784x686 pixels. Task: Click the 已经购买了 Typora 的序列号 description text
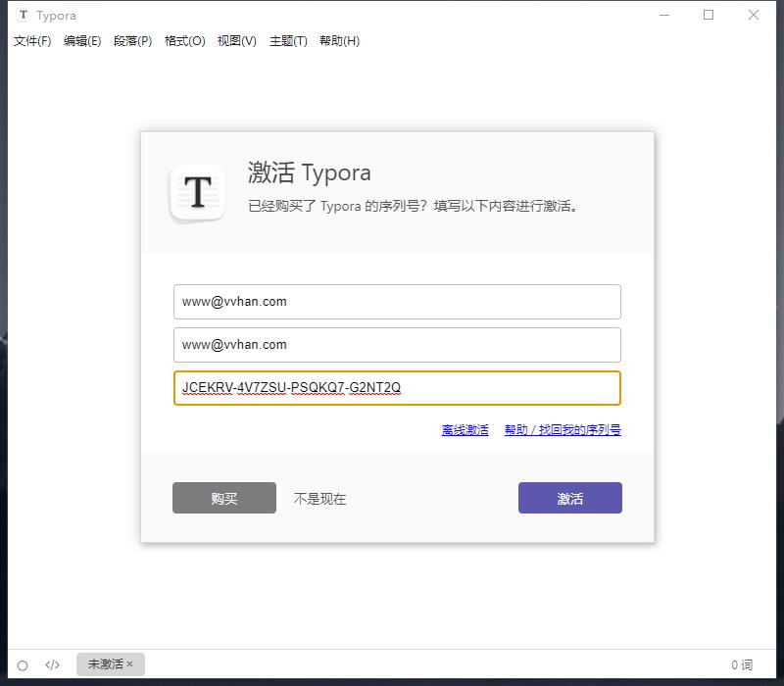[414, 206]
